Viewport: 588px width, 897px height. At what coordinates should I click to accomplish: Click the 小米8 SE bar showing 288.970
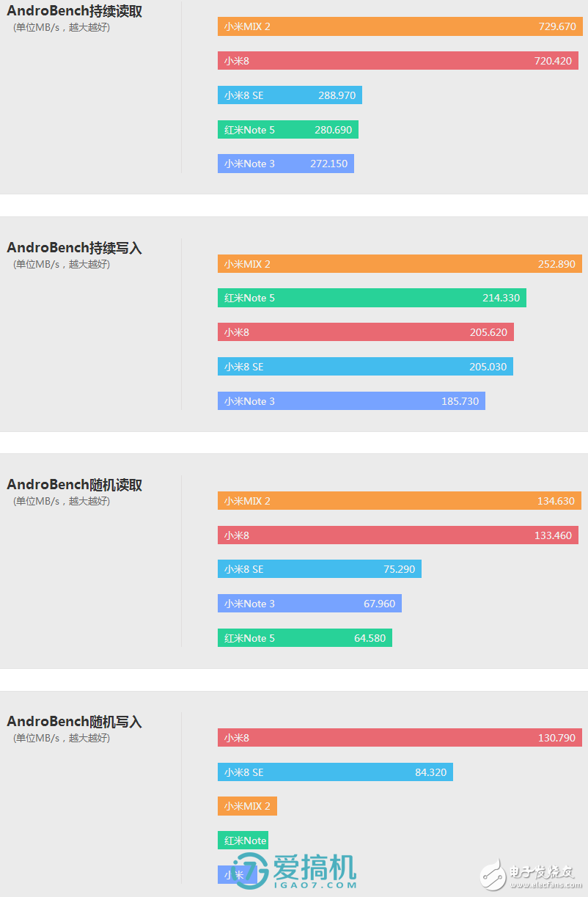(x=290, y=95)
